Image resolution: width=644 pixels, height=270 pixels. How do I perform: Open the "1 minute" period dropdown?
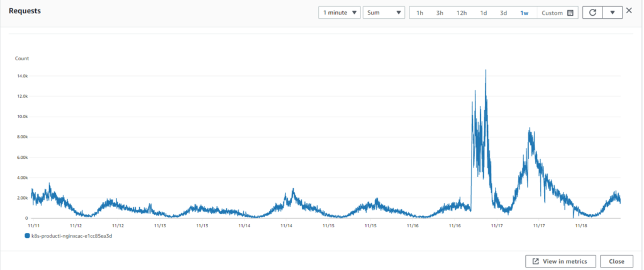[340, 13]
